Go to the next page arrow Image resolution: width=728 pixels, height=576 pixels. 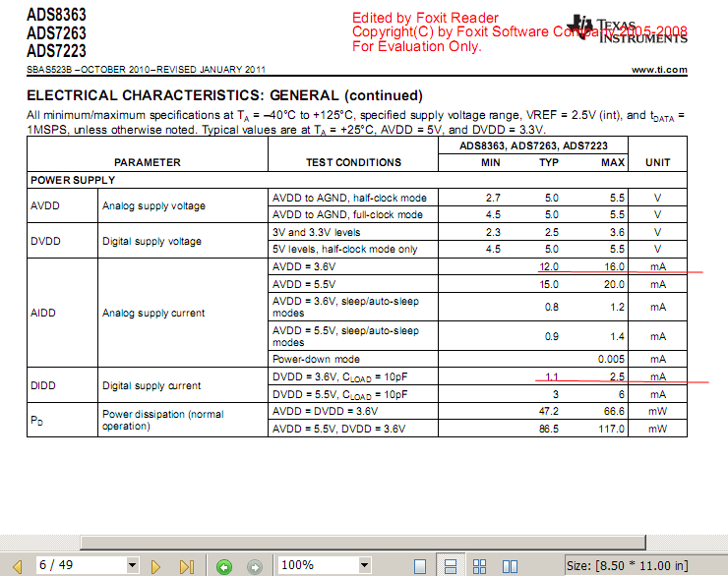(155, 566)
